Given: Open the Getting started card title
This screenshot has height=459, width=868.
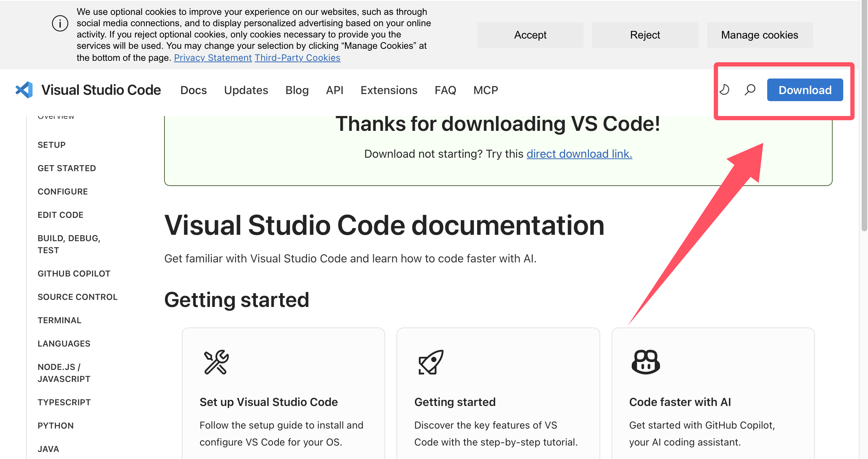Looking at the screenshot, I should 455,402.
